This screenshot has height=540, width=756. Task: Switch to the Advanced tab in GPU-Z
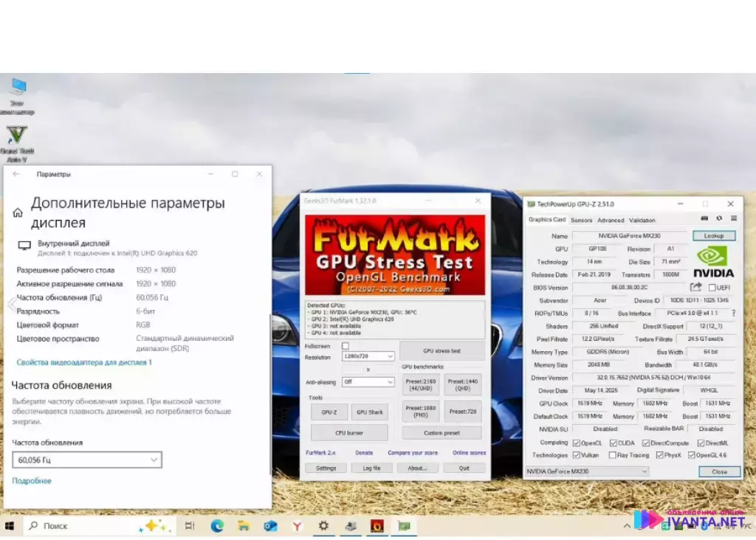(x=611, y=220)
